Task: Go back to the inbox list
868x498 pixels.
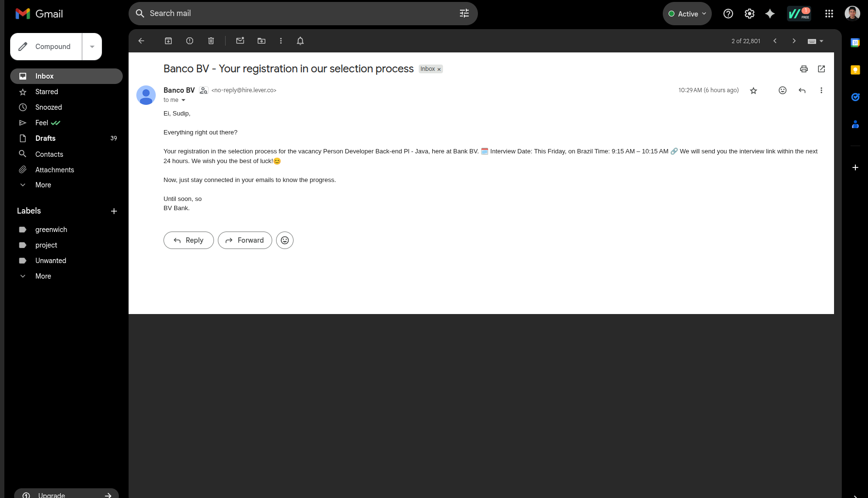Action: [141, 41]
